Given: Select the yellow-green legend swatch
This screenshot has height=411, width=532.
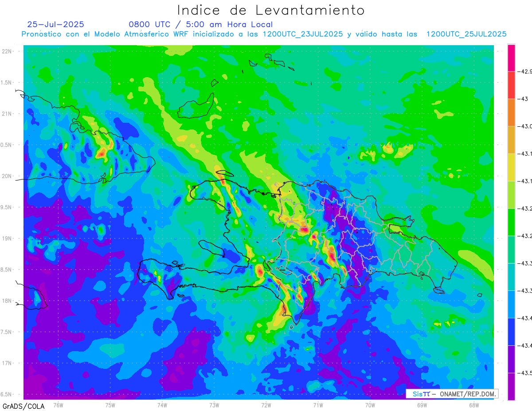Looking at the screenshot, I should tap(511, 195).
